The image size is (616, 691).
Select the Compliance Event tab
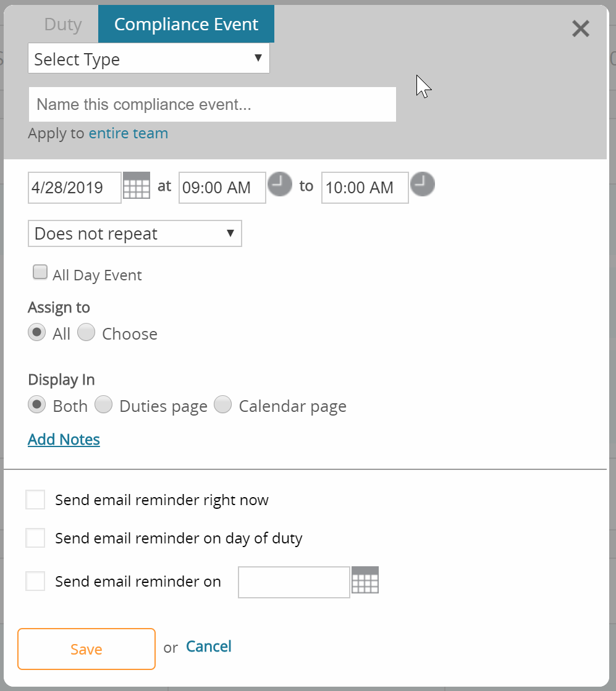[x=186, y=24]
